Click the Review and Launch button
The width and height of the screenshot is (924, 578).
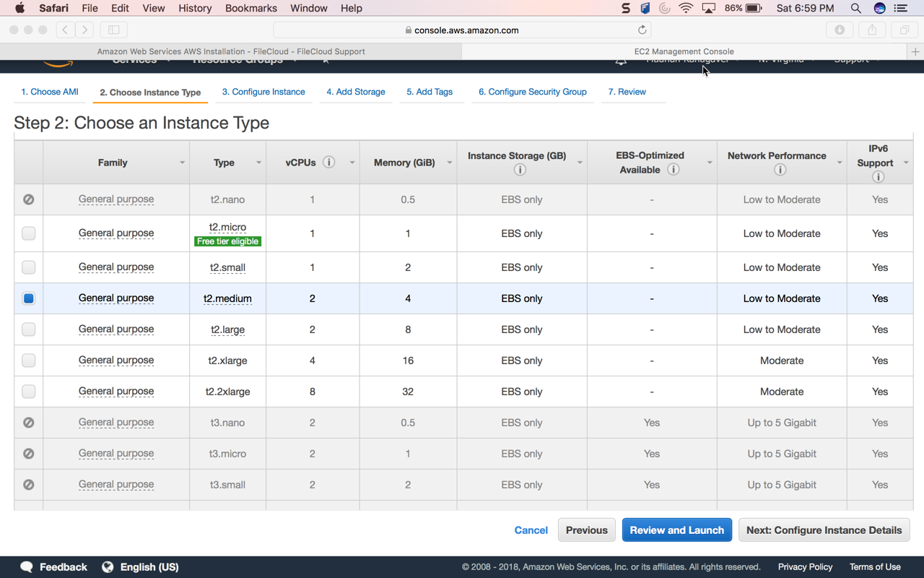pyautogui.click(x=676, y=530)
